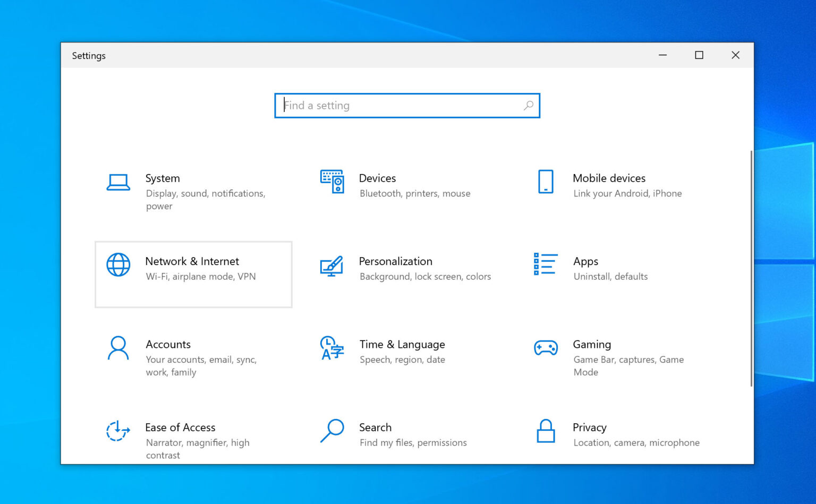
Task: Select the Devices Bluetooth and printers icon
Action: (x=331, y=182)
